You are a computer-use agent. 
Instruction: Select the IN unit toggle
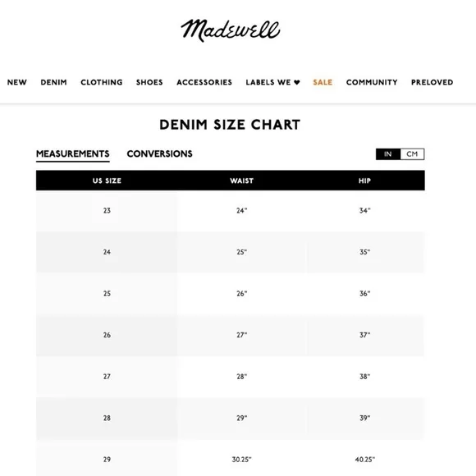pyautogui.click(x=388, y=154)
